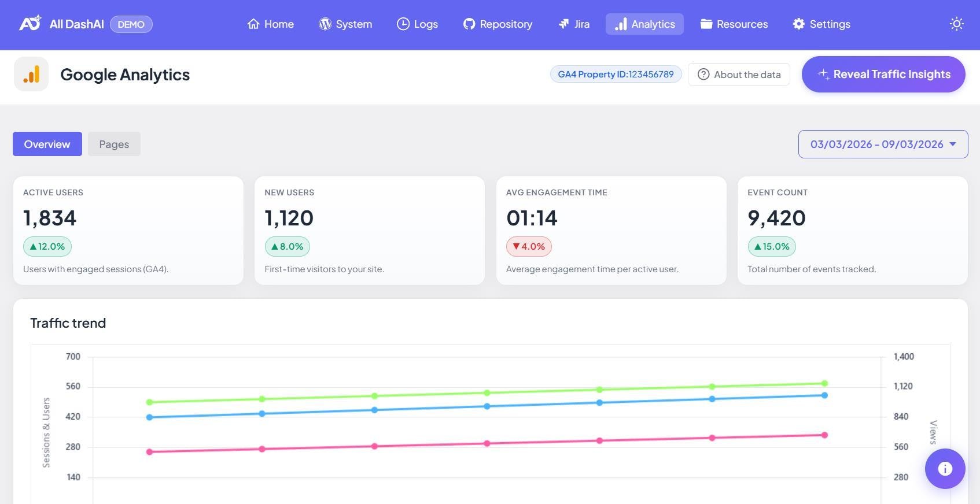Click 'First-time visitors to your site.' text
Image resolution: width=980 pixels, height=504 pixels.
[x=325, y=269]
